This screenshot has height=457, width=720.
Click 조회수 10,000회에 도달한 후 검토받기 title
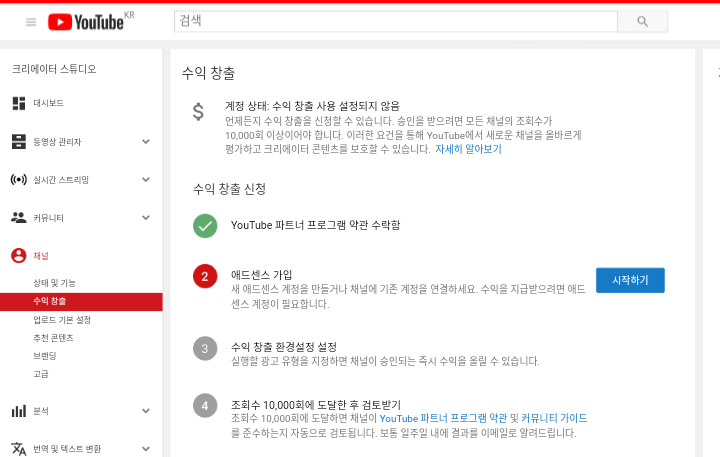coord(316,405)
